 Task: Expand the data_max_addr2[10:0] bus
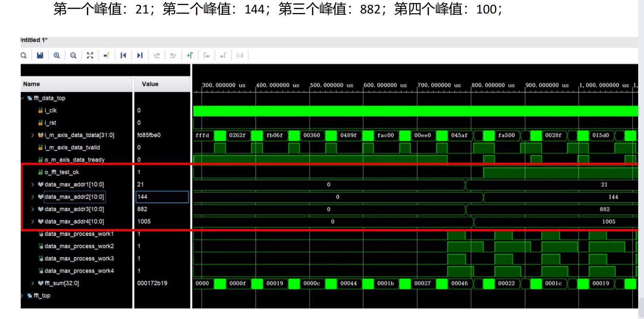[x=33, y=197]
